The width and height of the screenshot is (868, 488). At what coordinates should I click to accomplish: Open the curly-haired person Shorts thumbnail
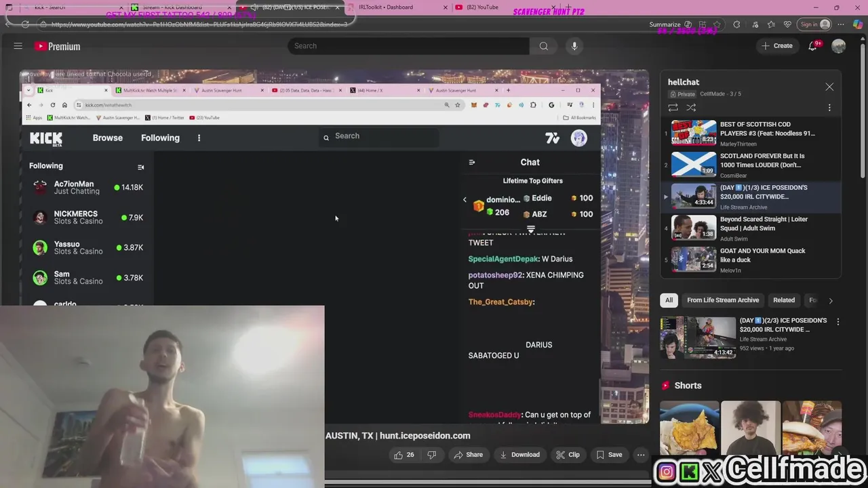coord(750,428)
